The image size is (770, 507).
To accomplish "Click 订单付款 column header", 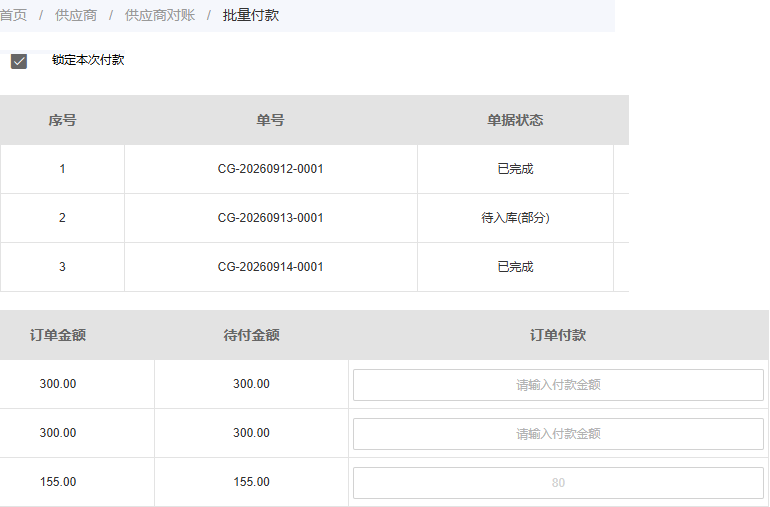I will [558, 335].
